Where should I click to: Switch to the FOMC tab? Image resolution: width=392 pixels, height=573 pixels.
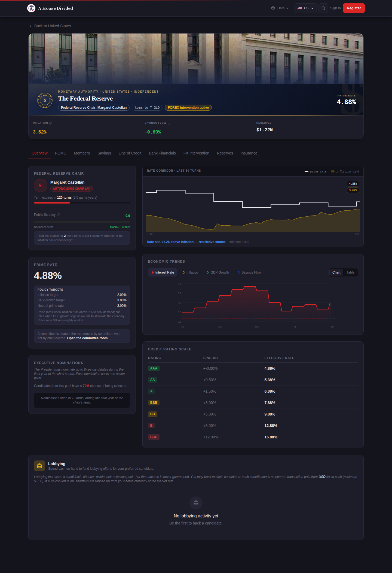(x=61, y=153)
